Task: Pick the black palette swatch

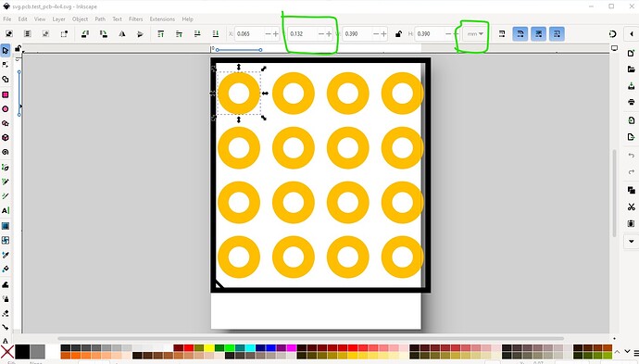Action: (22, 352)
